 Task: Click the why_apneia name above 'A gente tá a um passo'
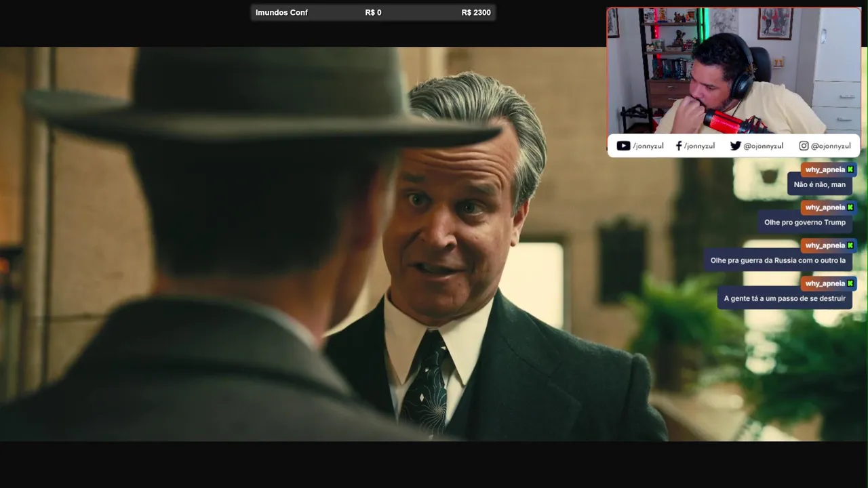825,283
